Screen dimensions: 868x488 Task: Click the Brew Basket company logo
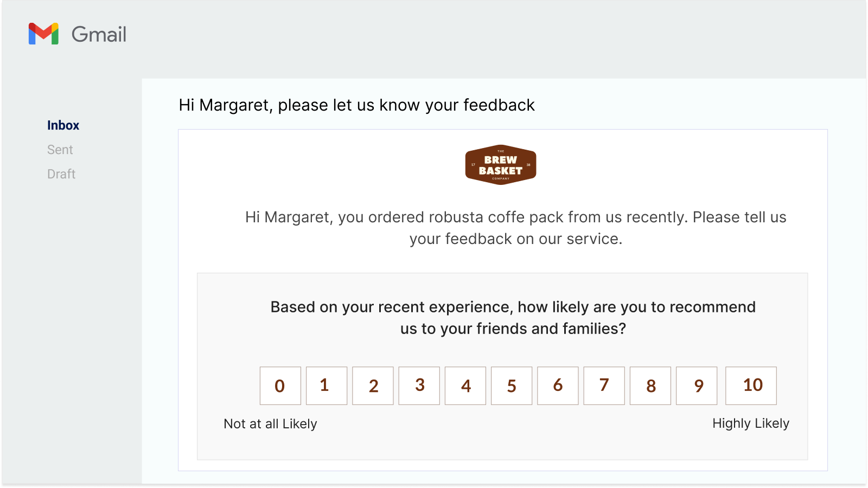tap(500, 164)
